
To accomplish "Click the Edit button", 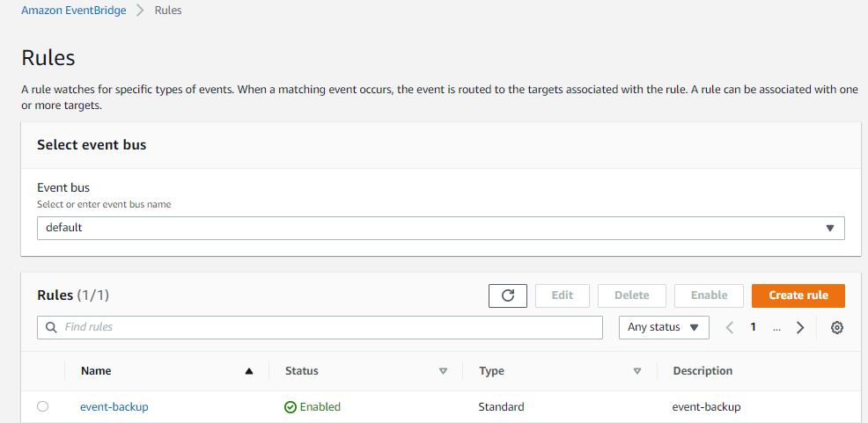I will (562, 295).
